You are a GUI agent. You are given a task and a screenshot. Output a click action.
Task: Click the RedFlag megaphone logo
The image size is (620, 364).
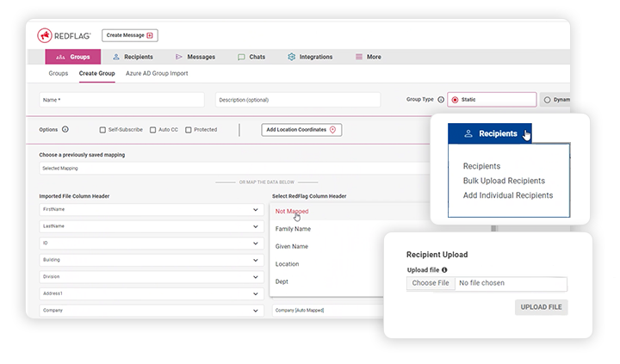(x=45, y=35)
